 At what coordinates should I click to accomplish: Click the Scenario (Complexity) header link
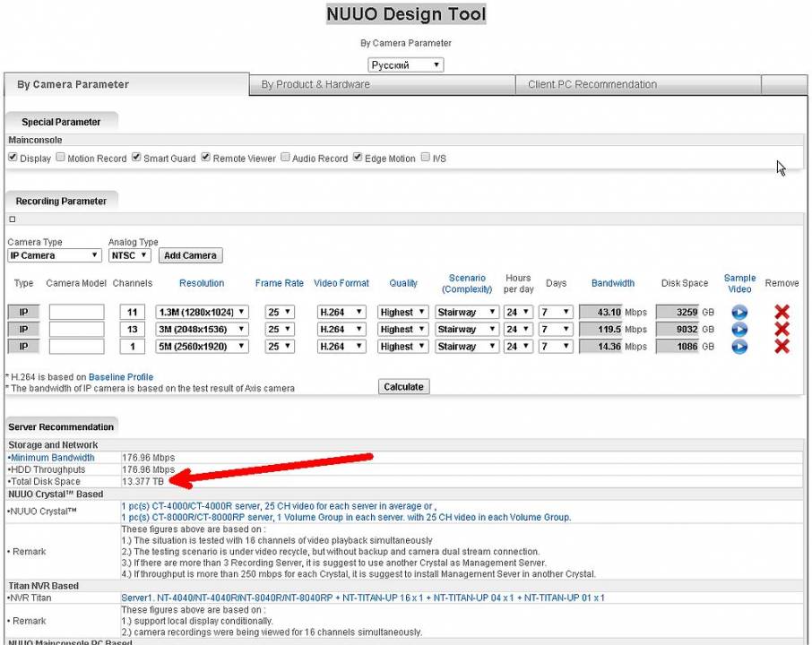click(467, 284)
